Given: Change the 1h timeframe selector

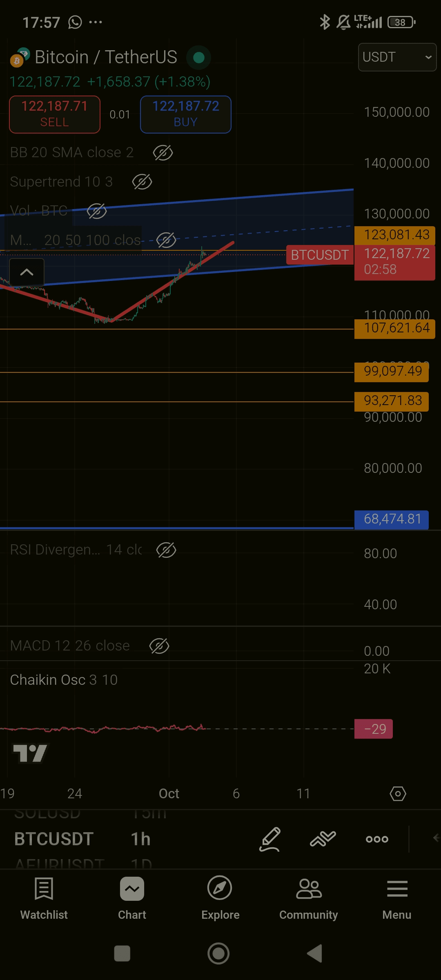Looking at the screenshot, I should (x=140, y=839).
